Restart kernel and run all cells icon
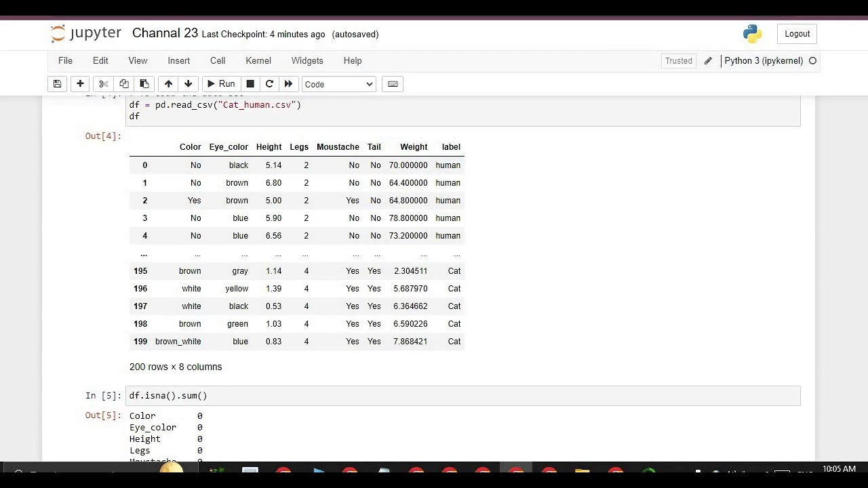Image resolution: width=868 pixels, height=488 pixels. tap(288, 84)
